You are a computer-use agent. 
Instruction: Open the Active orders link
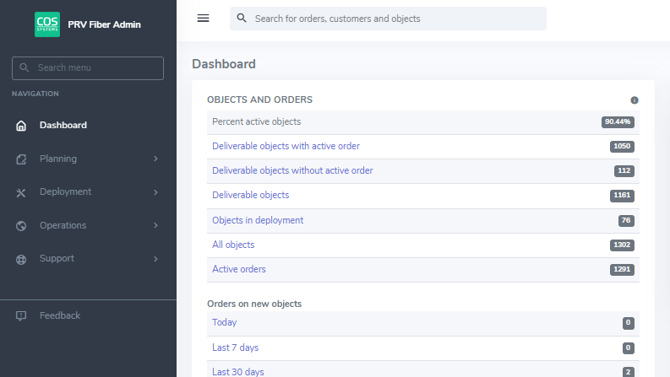pyautogui.click(x=239, y=269)
